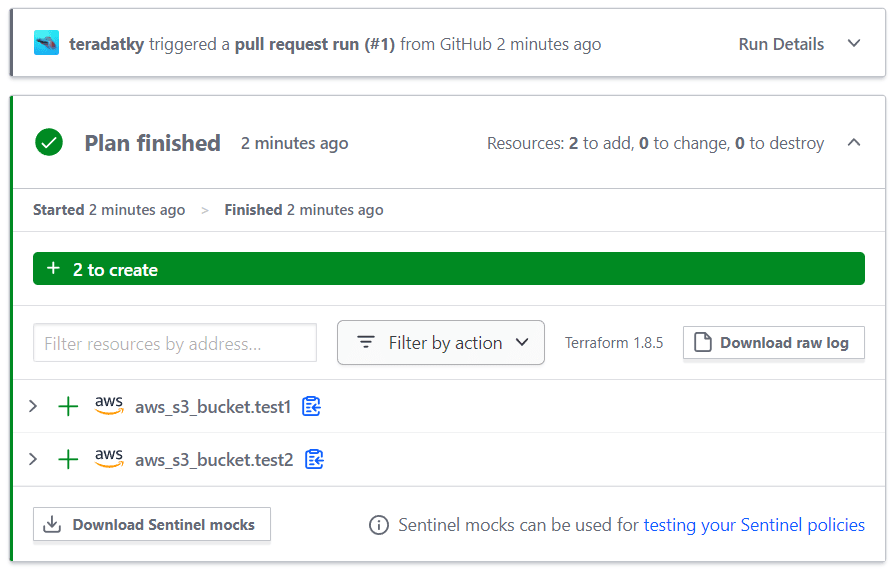Click the green 2 to create bar
Screen dimensions: 895x572
click(449, 268)
